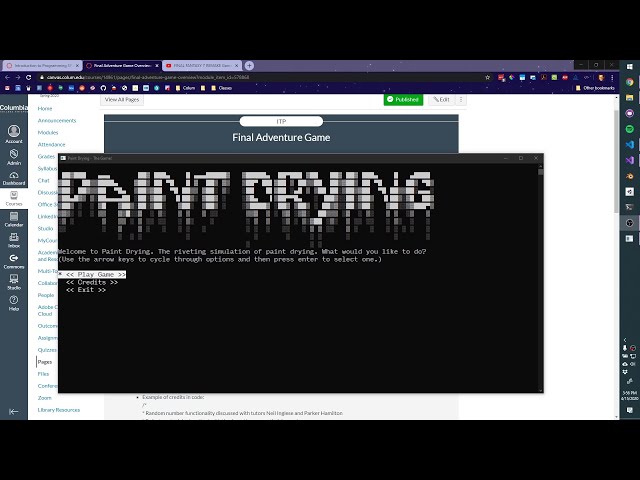
Task: Click the green Published button
Action: (403, 100)
